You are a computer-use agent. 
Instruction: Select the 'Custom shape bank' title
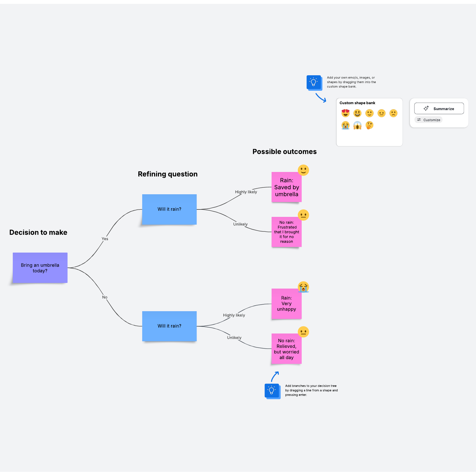pyautogui.click(x=357, y=103)
